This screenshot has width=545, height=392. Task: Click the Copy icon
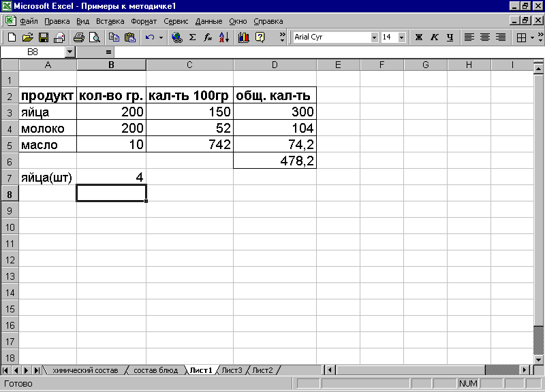click(x=114, y=37)
